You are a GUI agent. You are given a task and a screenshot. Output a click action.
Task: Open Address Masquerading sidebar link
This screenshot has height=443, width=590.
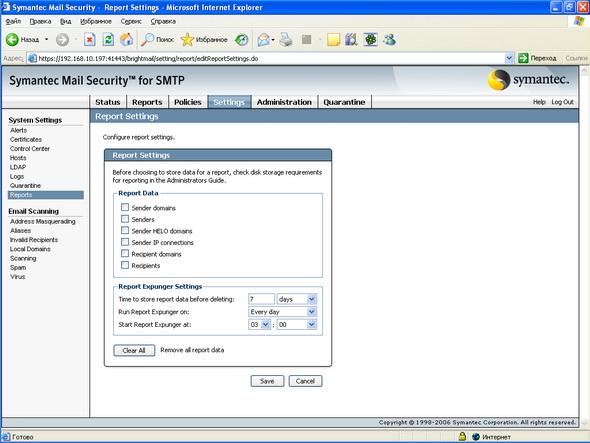[43, 221]
